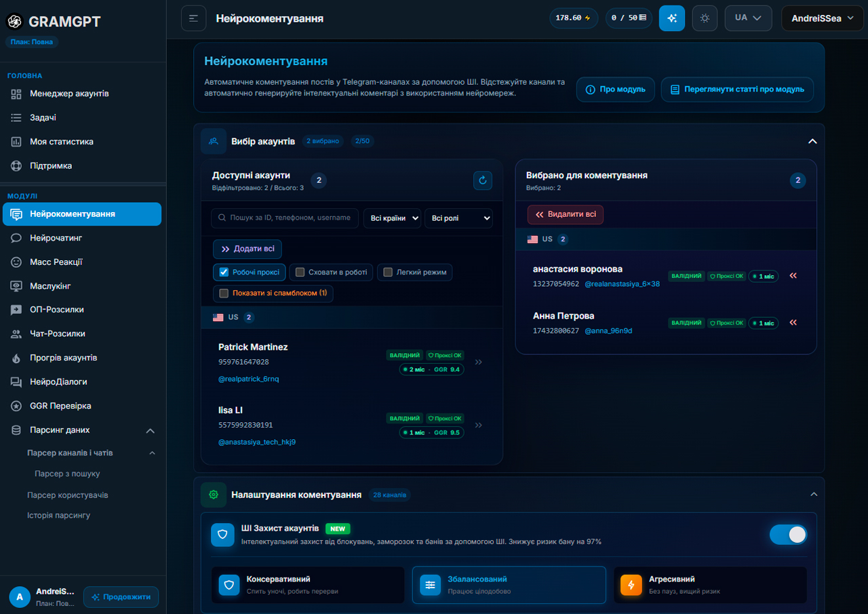Open the AndreiSSea profile dropdown
This screenshot has height=614, width=868.
823,18
